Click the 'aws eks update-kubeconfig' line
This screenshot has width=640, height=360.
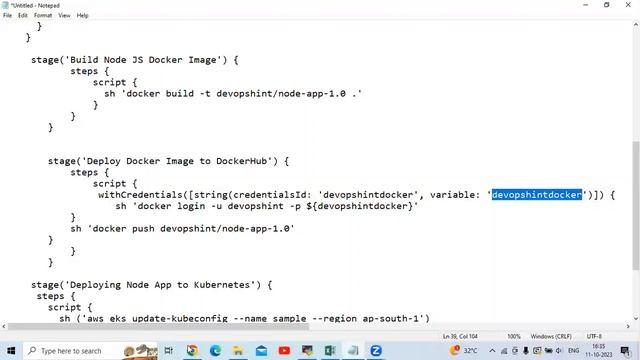[x=244, y=318]
